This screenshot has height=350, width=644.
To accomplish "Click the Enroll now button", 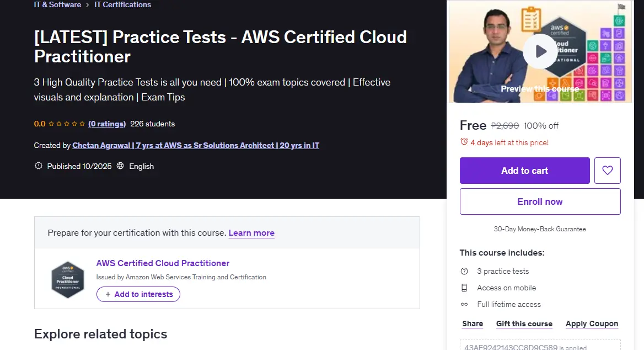I will click(x=540, y=201).
